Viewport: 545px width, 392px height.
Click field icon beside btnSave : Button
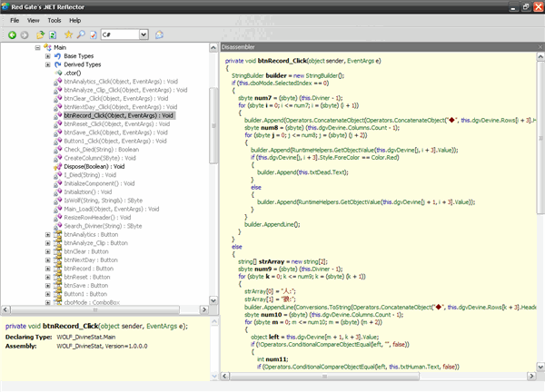point(58,286)
